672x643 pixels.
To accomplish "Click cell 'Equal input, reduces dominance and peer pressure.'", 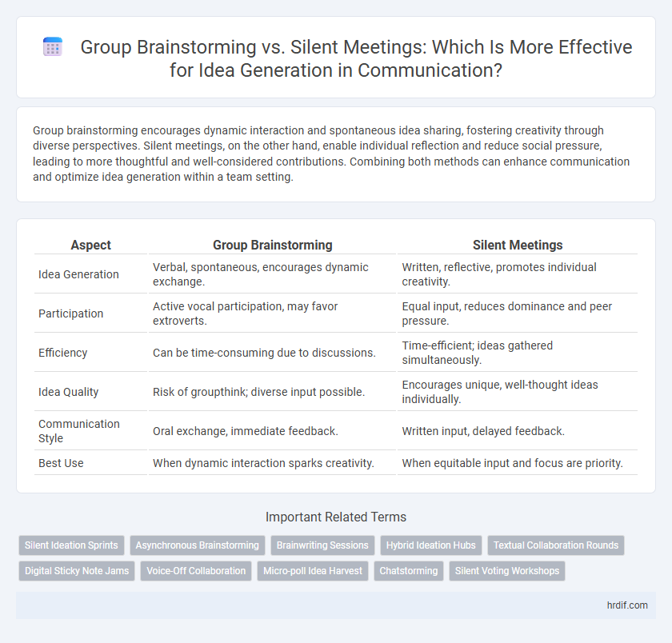I will [x=518, y=314].
